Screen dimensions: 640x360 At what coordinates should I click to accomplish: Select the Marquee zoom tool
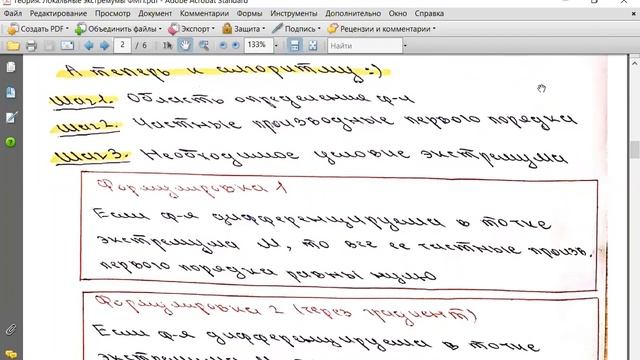point(204,45)
